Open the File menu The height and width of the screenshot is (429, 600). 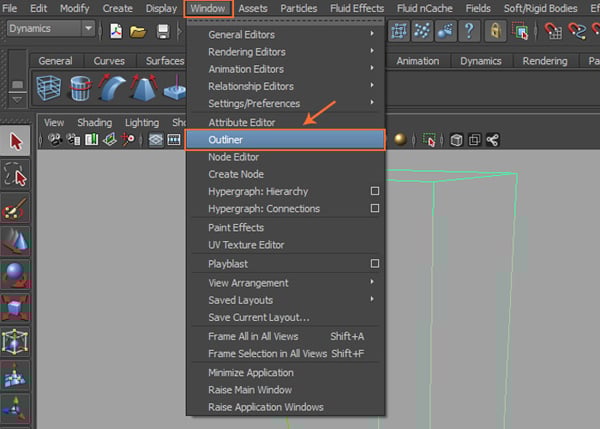click(x=10, y=8)
